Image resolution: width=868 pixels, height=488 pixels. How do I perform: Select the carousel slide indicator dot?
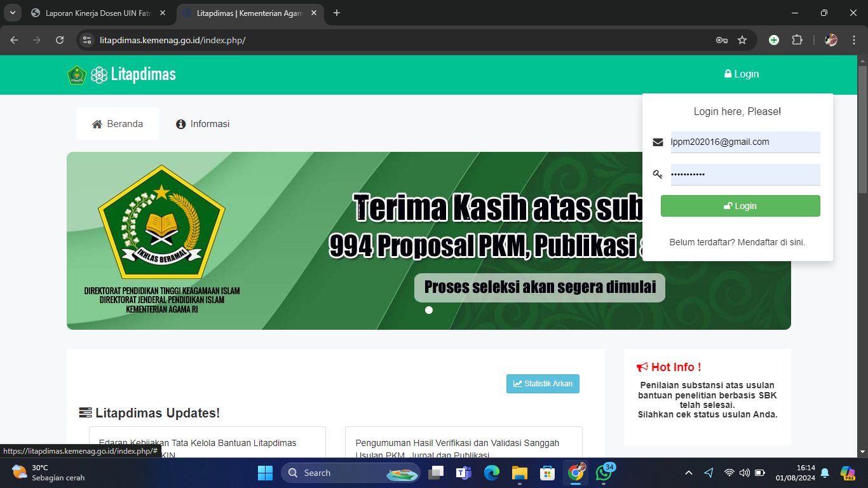(x=429, y=310)
